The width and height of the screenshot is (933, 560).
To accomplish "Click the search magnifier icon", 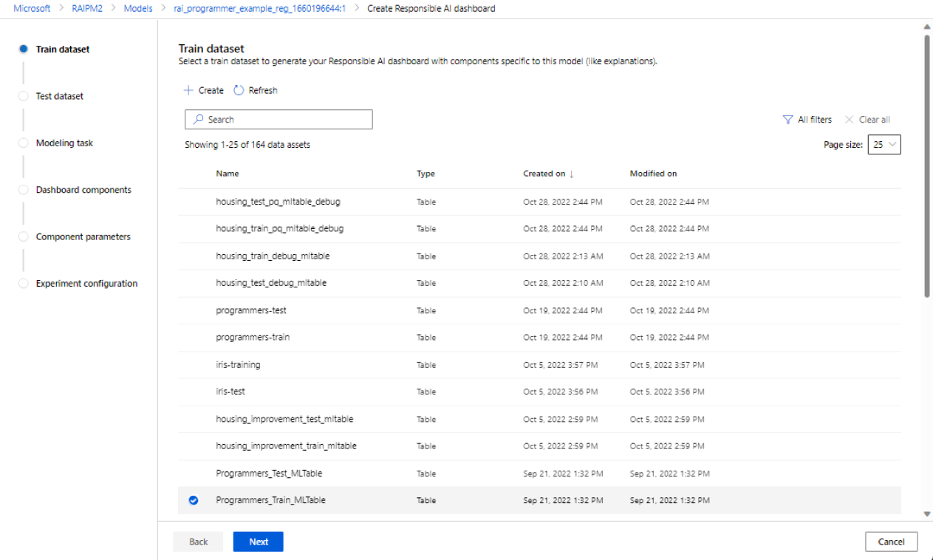I will (198, 120).
